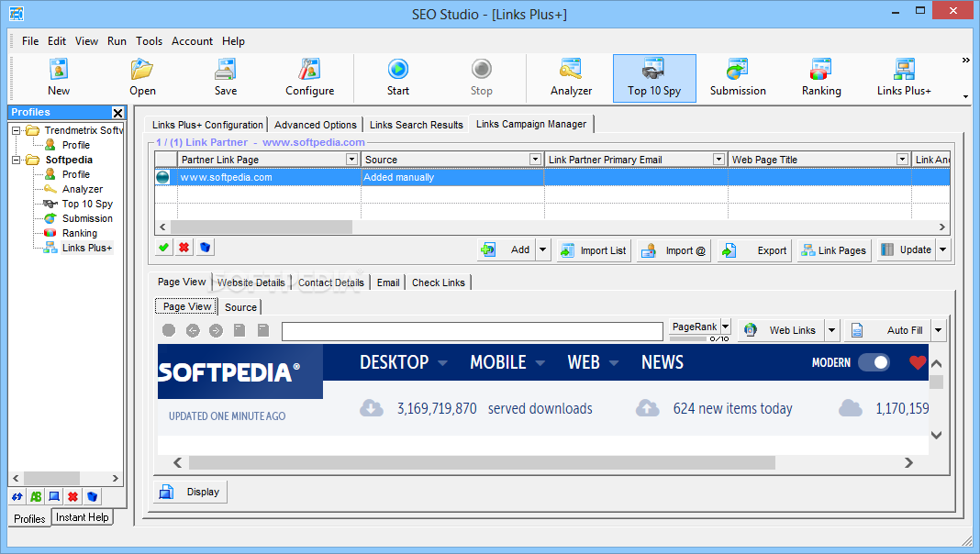The image size is (980, 554).
Task: Select Links Plus+ in the profile tree
Action: coord(87,248)
